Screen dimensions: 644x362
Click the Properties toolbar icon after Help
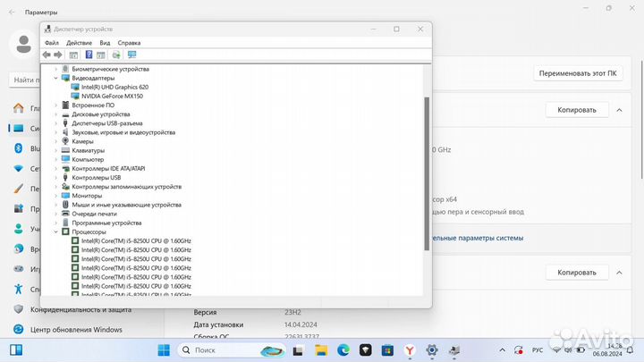[100, 55]
